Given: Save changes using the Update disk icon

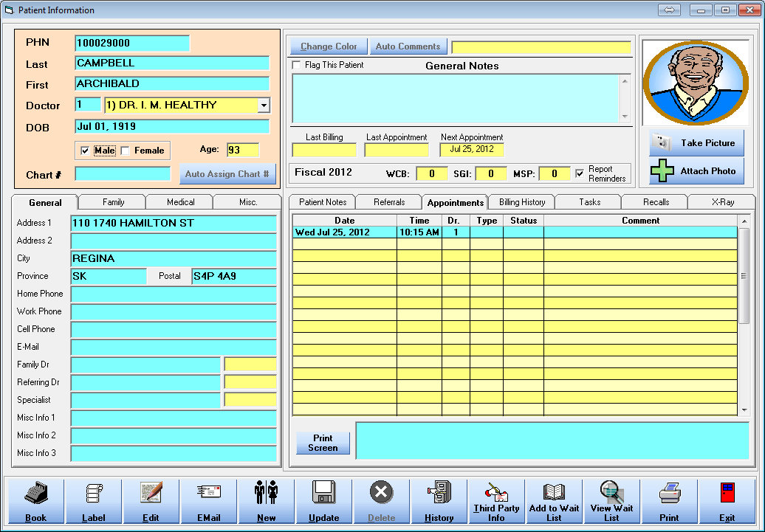Looking at the screenshot, I should 323,502.
